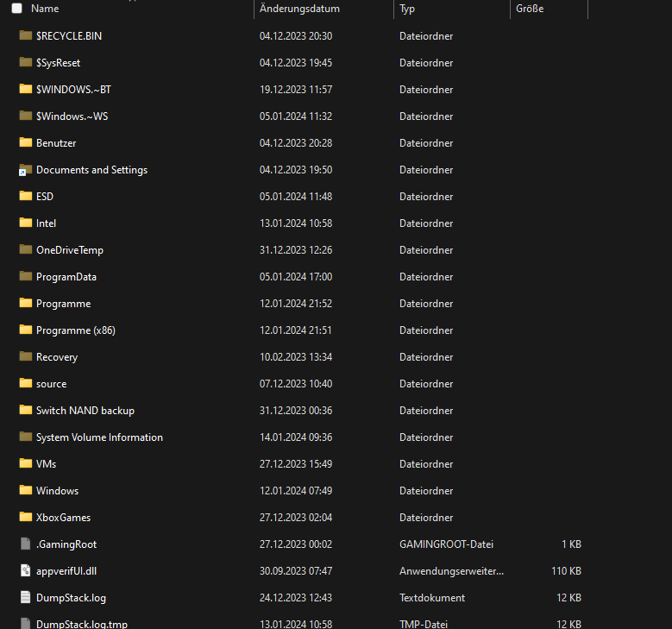Click the source folder icon
This screenshot has height=629, width=672.
pyautogui.click(x=26, y=383)
